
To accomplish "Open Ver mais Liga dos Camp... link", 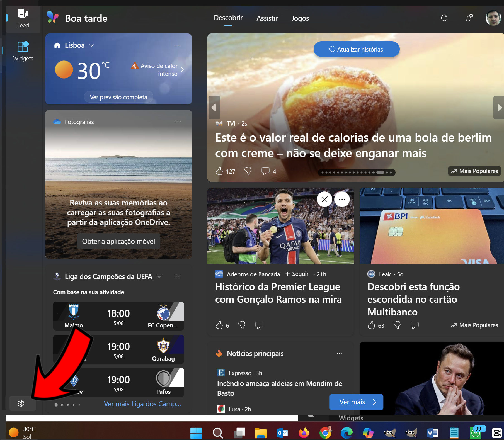I will (142, 404).
